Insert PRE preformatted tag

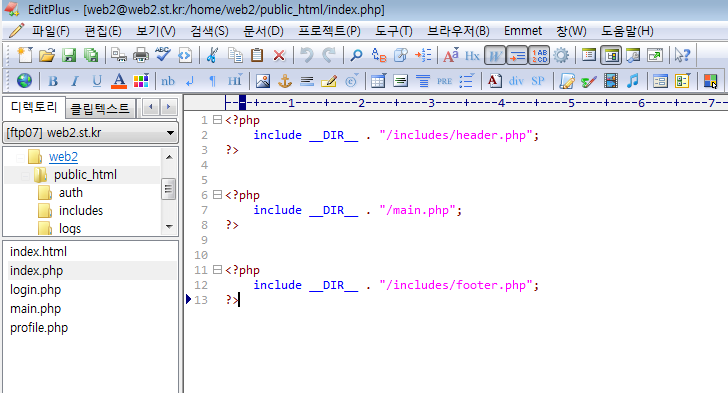coord(444,81)
